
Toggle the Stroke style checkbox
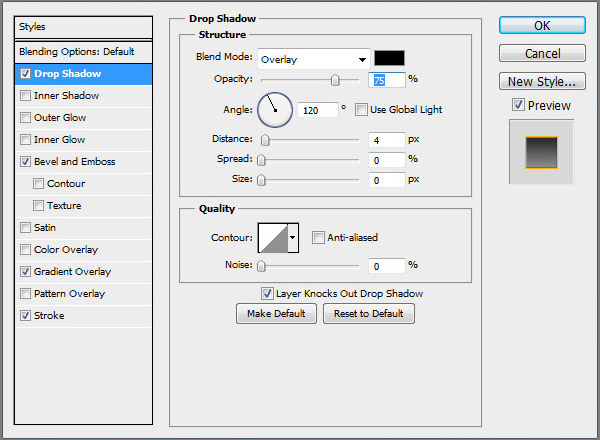(25, 316)
